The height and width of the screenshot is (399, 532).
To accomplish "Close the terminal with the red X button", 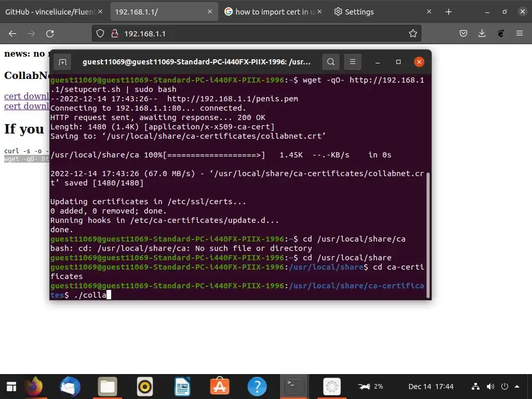I will (x=419, y=62).
